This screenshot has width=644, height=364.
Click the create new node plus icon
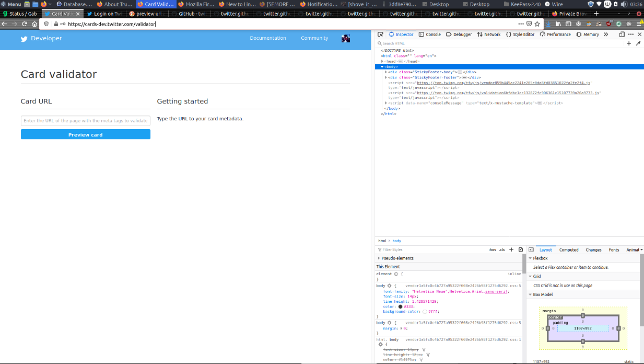click(629, 43)
